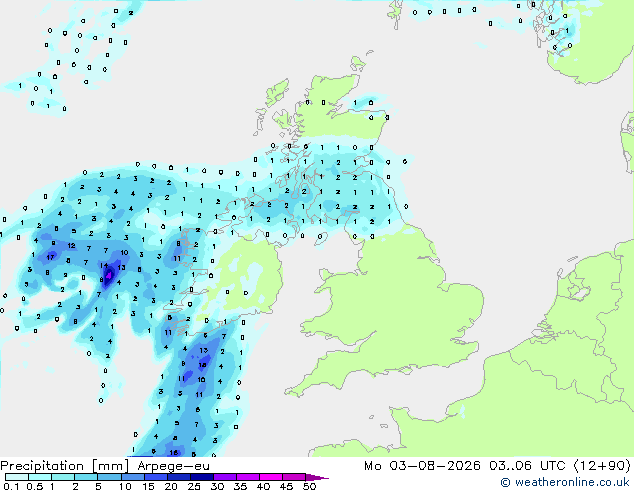This screenshot has width=634, height=490.
Task: Click the legend scale value "50"
Action: coord(309,486)
